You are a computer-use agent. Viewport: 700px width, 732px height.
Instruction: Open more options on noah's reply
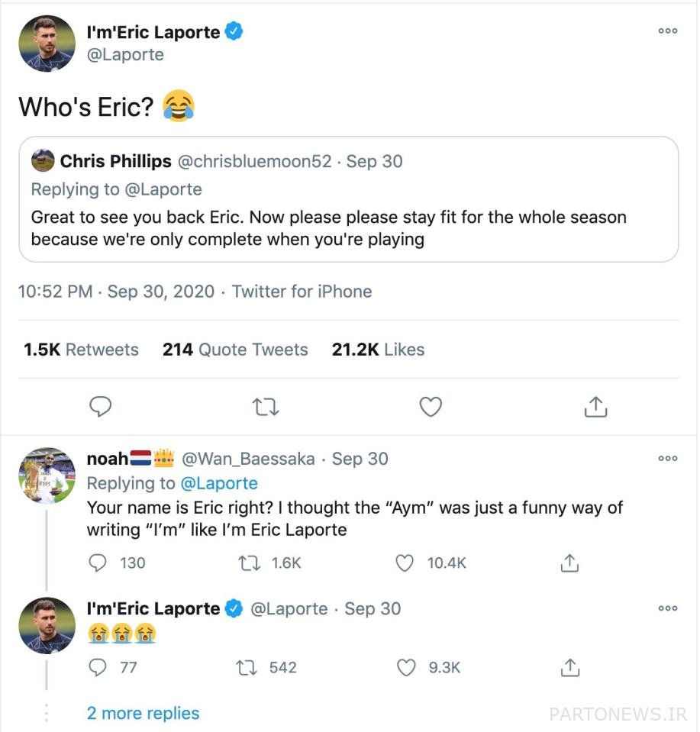pos(668,459)
